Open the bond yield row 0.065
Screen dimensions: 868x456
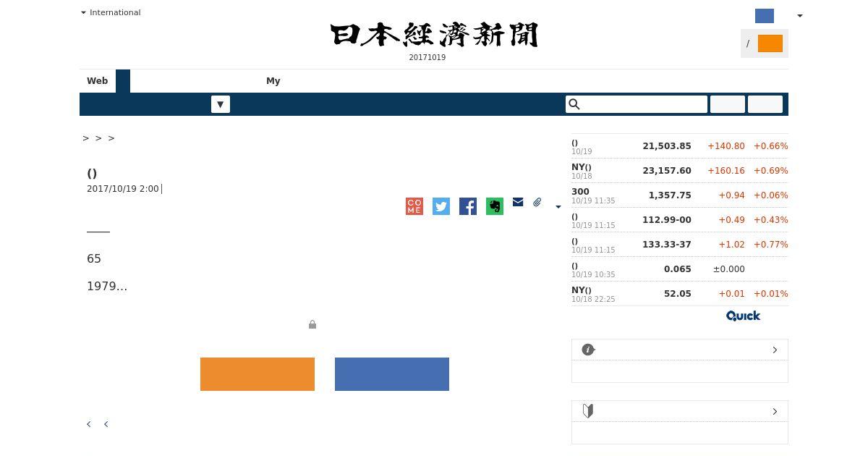(x=680, y=269)
